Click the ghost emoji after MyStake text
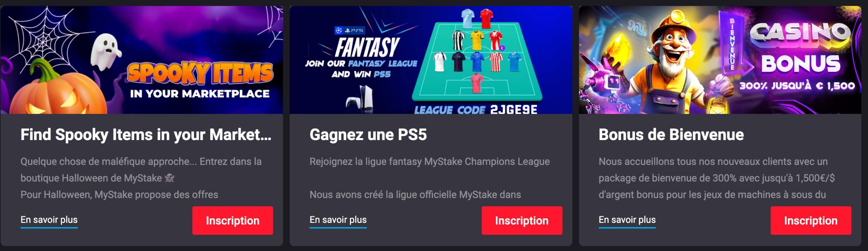The height and width of the screenshot is (251, 868). tap(169, 178)
